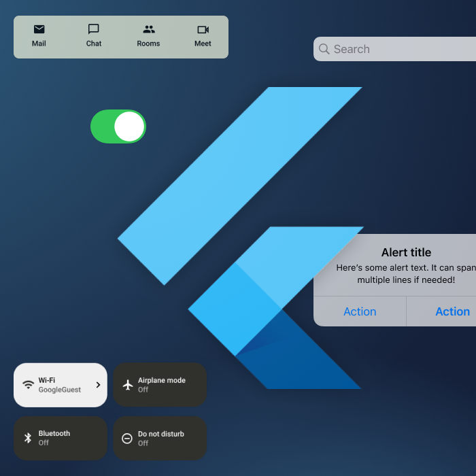Open the Mail tab envelope icon

click(x=39, y=29)
